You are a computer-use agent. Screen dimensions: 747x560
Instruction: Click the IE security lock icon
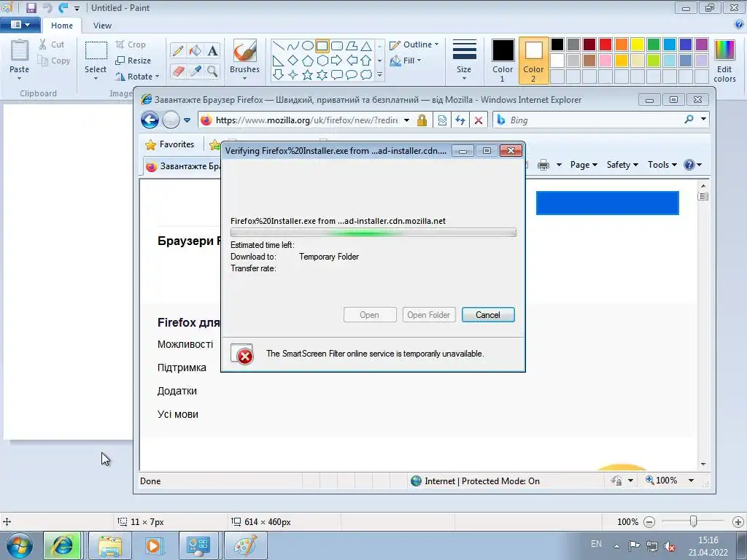click(x=422, y=120)
